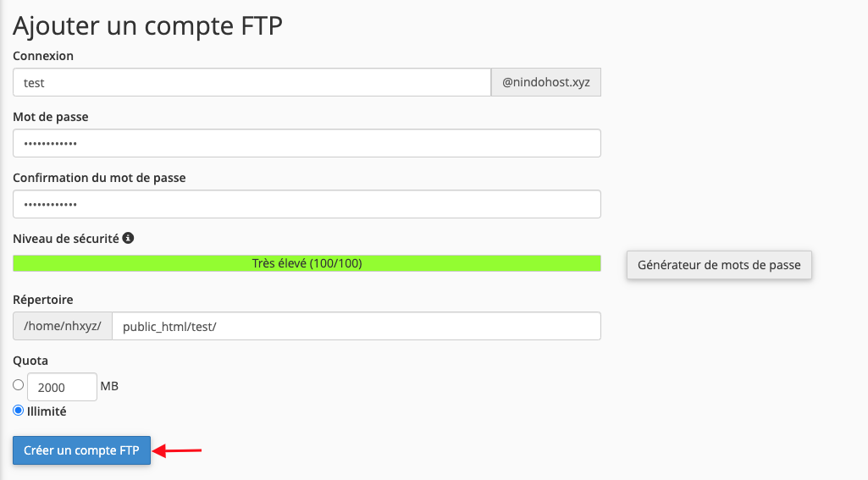Click into the Mot de passe field
The height and width of the screenshot is (480, 868).
[x=307, y=143]
